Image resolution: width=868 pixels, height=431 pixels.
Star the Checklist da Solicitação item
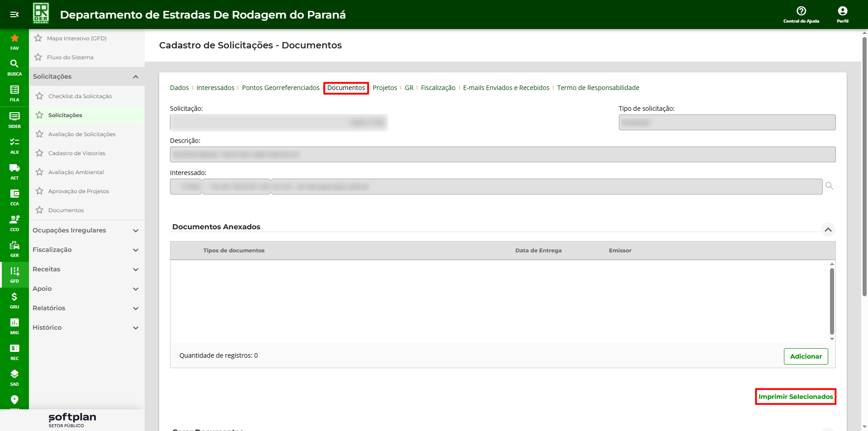[40, 96]
